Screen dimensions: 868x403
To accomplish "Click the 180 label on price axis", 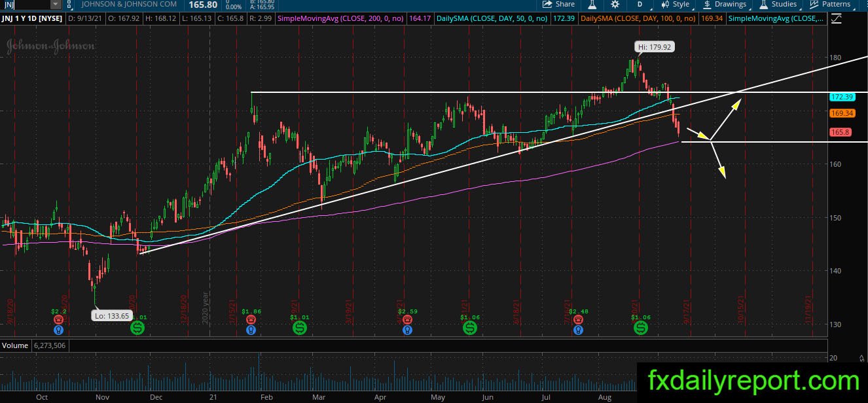I will (835, 58).
